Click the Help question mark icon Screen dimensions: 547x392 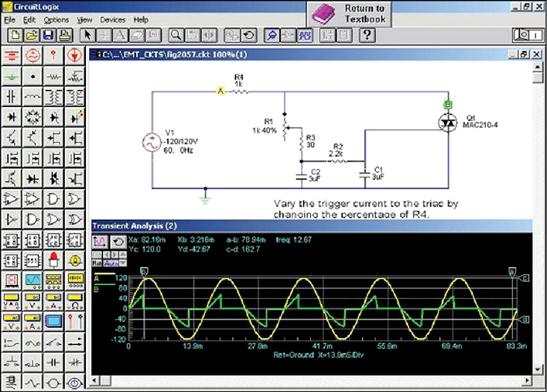pyautogui.click(x=367, y=35)
